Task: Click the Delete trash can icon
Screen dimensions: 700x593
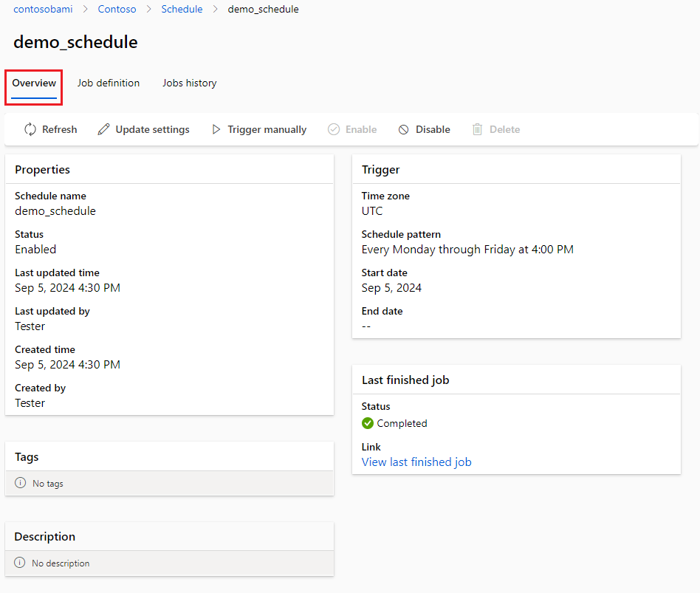Action: tap(477, 129)
